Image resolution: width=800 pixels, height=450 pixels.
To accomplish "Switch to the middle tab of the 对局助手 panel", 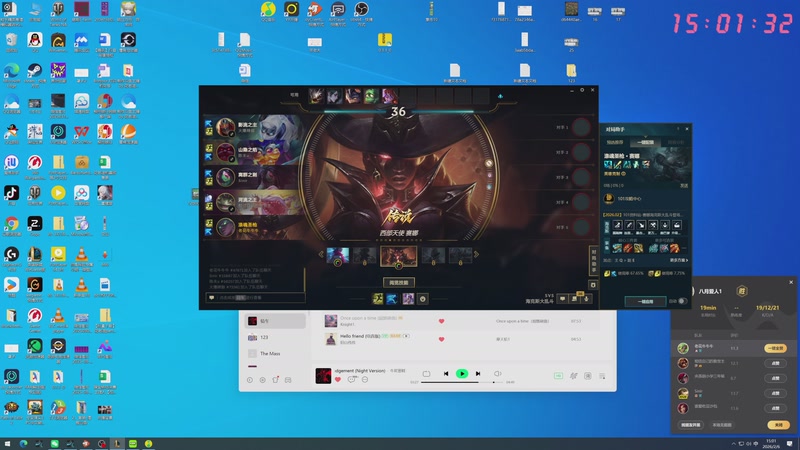I will click(x=645, y=142).
